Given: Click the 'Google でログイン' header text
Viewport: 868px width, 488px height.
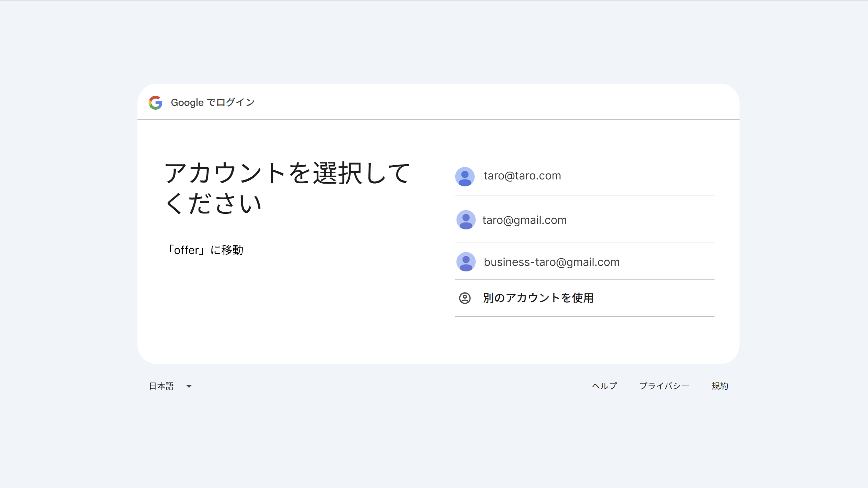Looking at the screenshot, I should point(213,103).
